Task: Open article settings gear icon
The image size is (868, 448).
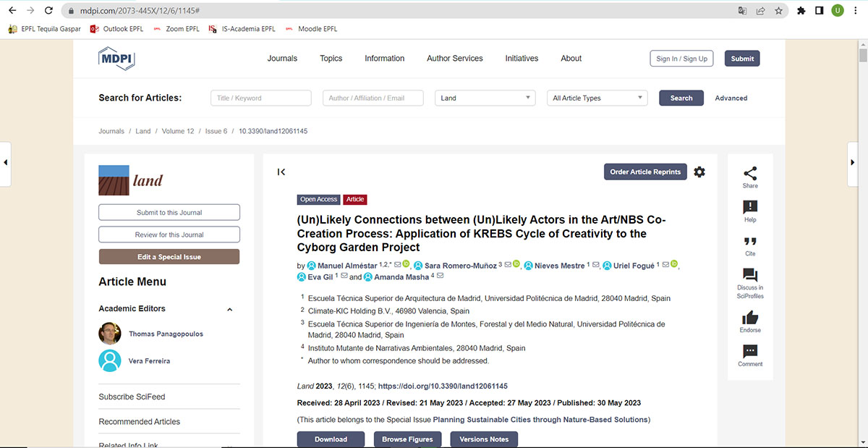Action: point(699,172)
